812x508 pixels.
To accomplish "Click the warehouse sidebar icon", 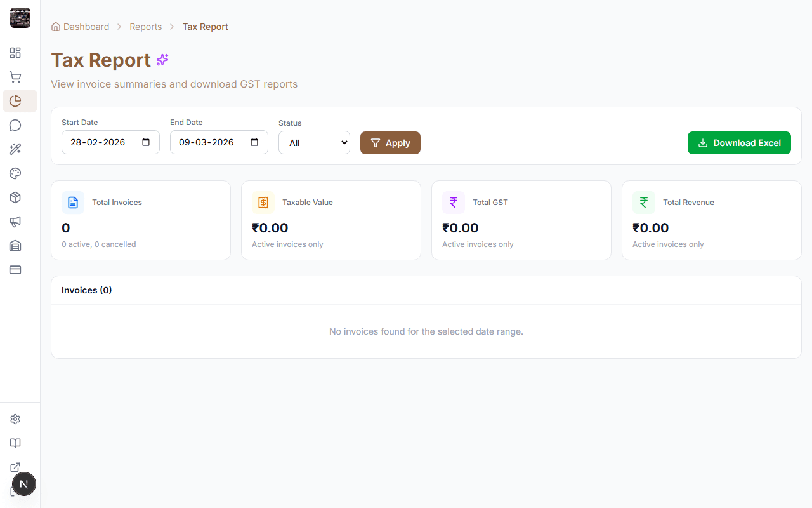I will pyautogui.click(x=15, y=246).
